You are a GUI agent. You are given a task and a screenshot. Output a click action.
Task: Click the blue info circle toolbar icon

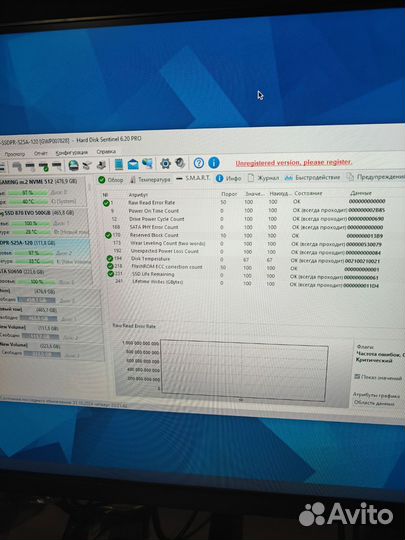(214, 163)
